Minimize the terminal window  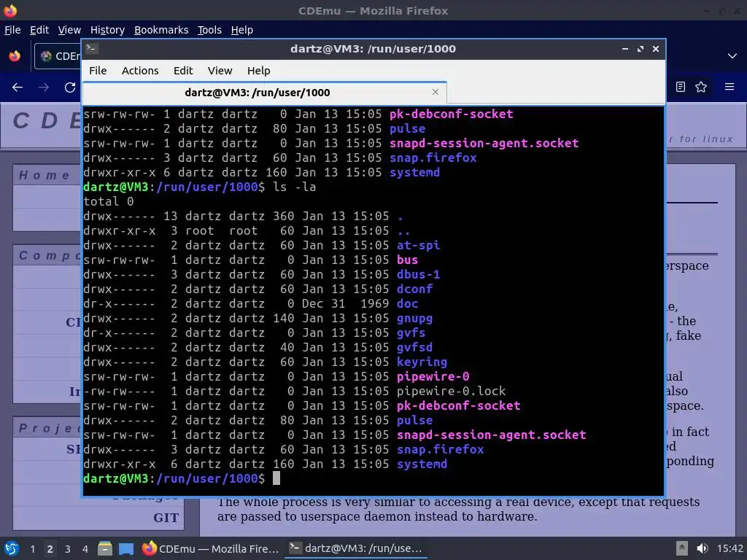(625, 49)
